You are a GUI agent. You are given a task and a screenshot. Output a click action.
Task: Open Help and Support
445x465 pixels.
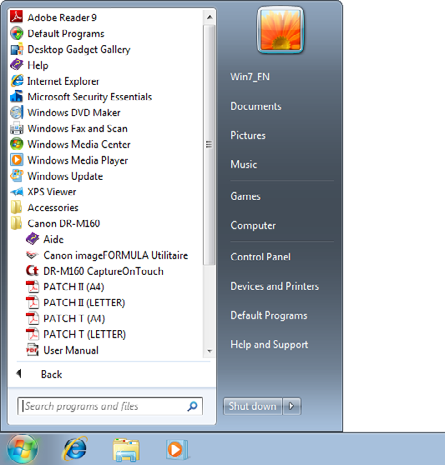click(x=269, y=344)
